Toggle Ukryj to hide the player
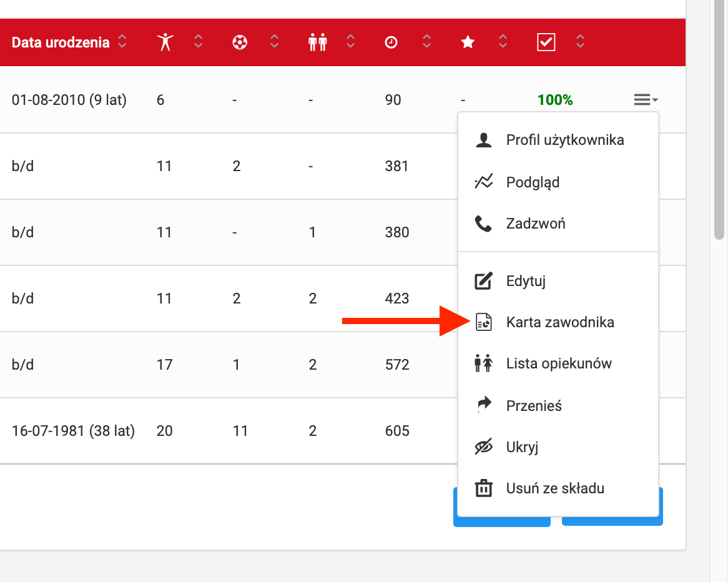The width and height of the screenshot is (728, 582). (x=522, y=447)
